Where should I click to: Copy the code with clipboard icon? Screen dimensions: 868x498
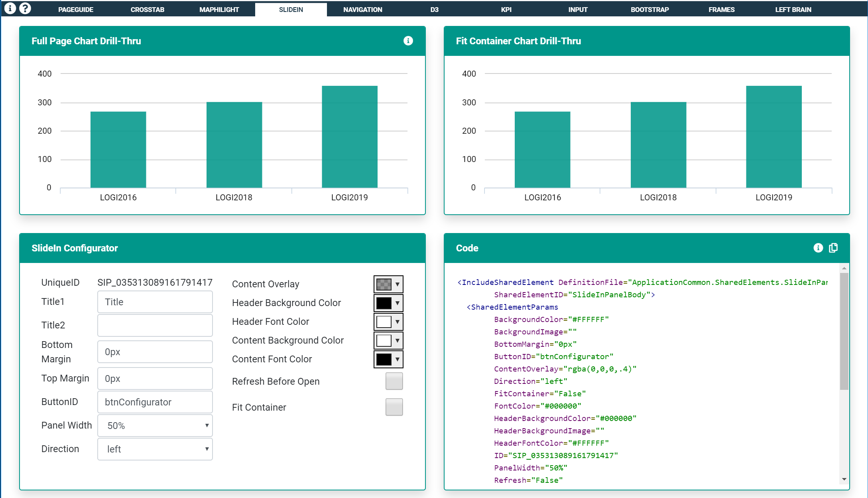pos(833,248)
